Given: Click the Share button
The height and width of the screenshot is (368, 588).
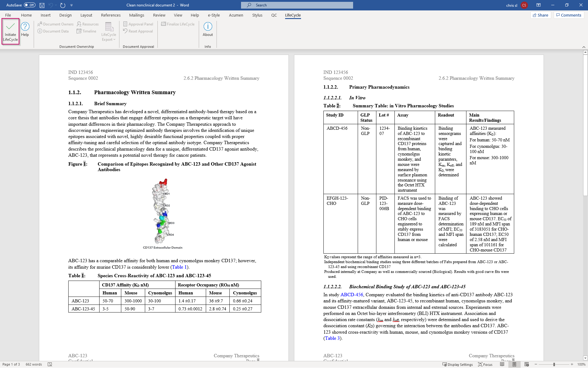Looking at the screenshot, I should (x=541, y=15).
